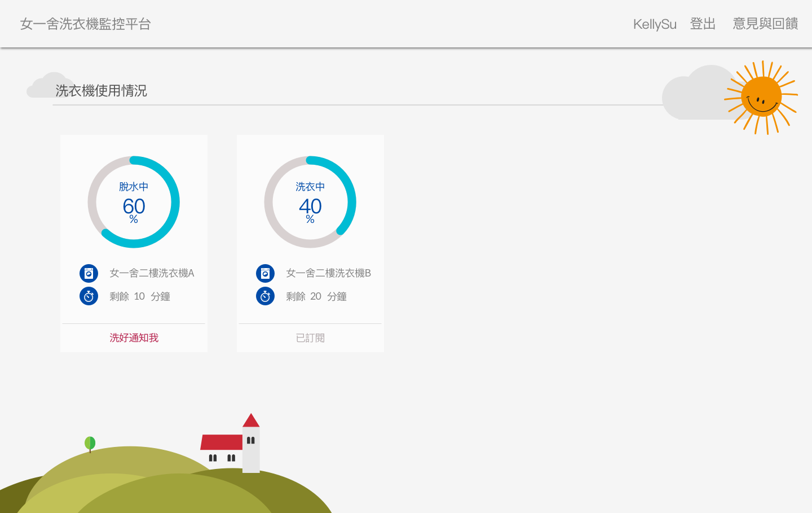Click the timer icon beside 剩餘 20 分鐘
The image size is (812, 513).
click(265, 296)
